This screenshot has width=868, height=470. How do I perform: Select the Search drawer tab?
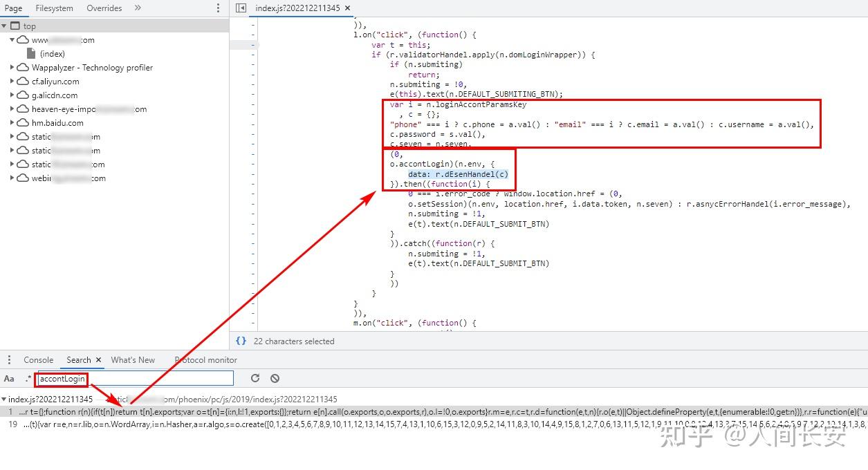coord(79,360)
